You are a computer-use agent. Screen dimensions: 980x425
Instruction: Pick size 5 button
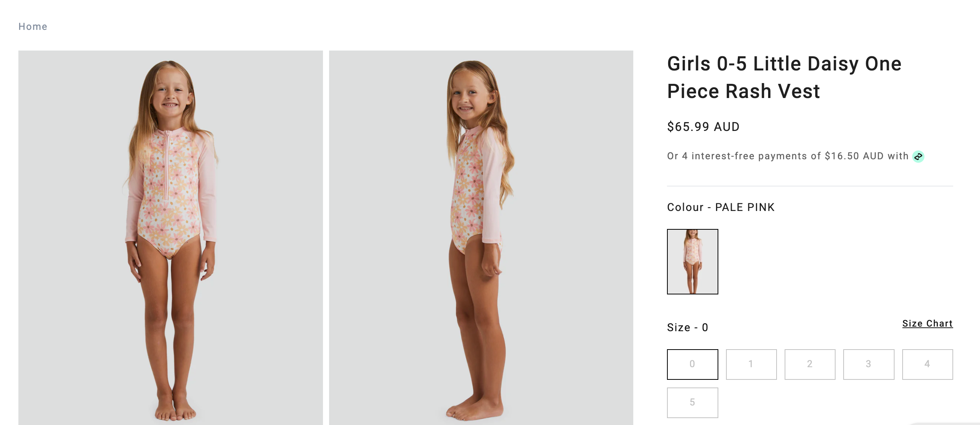tap(692, 402)
